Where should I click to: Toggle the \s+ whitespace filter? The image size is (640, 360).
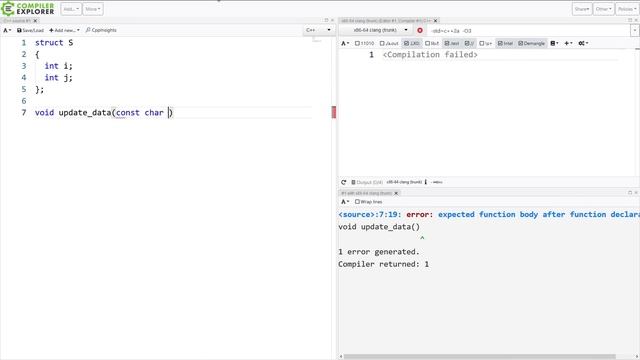click(485, 43)
